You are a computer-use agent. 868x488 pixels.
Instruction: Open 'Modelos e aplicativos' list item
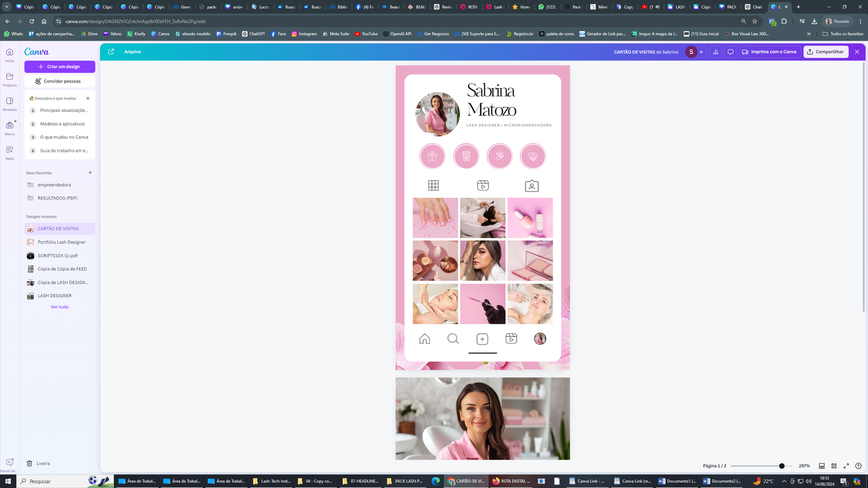click(60, 124)
